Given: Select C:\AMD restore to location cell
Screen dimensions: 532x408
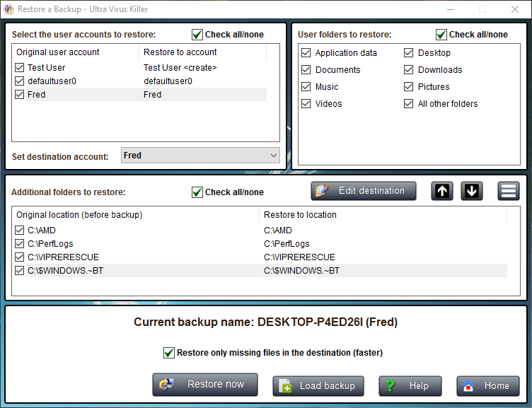Looking at the screenshot, I should coord(278,231).
